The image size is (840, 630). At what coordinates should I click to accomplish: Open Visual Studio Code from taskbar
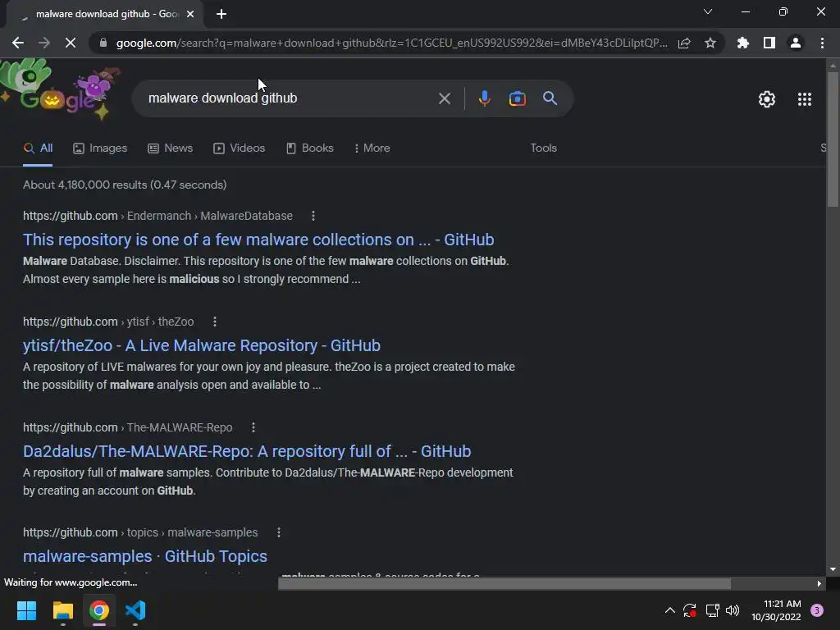click(x=135, y=610)
